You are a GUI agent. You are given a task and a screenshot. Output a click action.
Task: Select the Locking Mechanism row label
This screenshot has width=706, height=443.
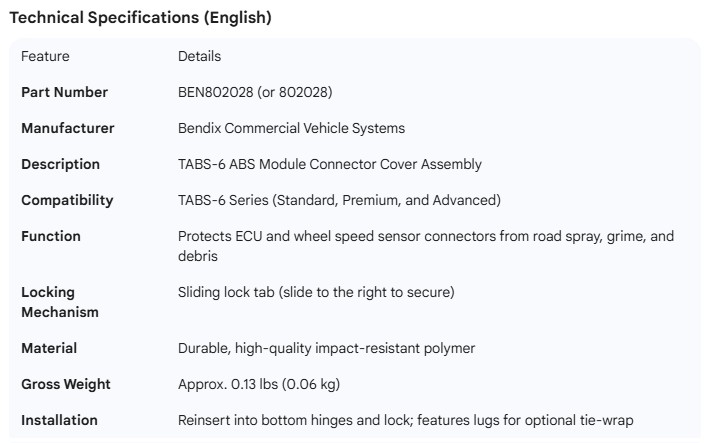60,302
